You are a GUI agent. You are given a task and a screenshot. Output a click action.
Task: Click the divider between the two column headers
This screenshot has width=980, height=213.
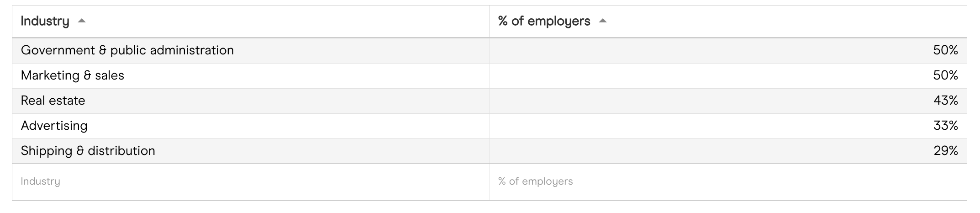click(490, 21)
